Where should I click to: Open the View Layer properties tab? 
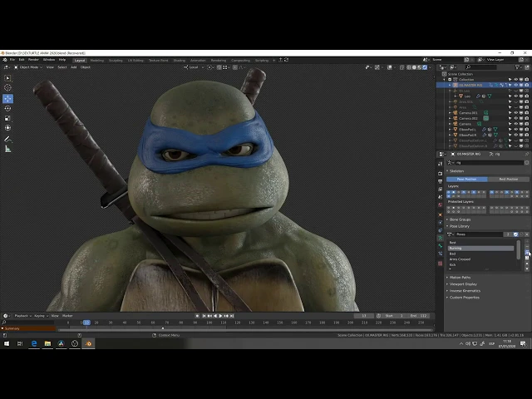click(440, 190)
